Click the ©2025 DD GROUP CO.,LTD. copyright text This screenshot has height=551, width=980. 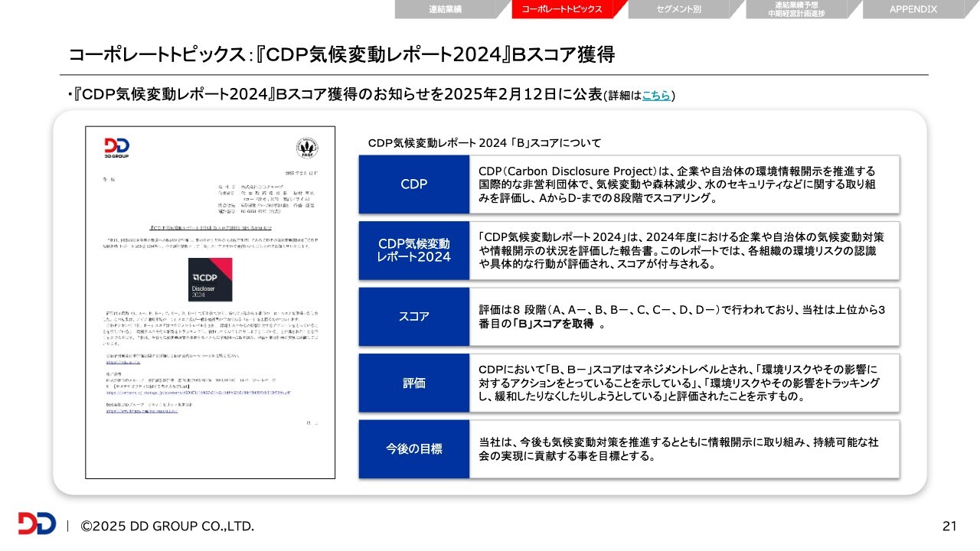coord(168,527)
